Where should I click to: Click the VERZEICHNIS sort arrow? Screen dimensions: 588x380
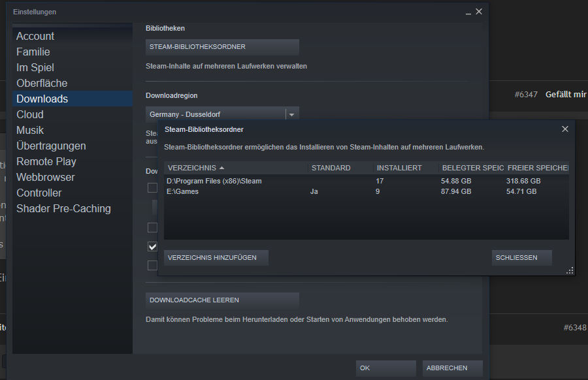[221, 168]
